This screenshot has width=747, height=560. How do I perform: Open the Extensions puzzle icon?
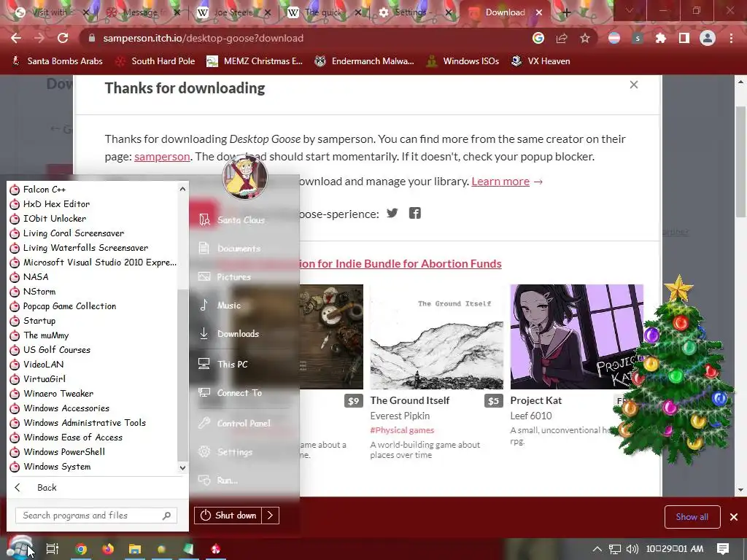pos(660,38)
